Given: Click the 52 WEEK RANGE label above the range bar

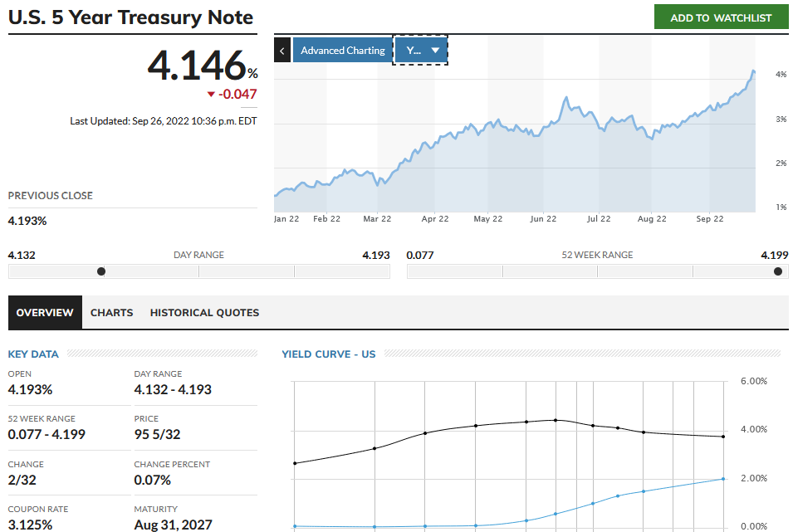Looking at the screenshot, I should coord(597,256).
